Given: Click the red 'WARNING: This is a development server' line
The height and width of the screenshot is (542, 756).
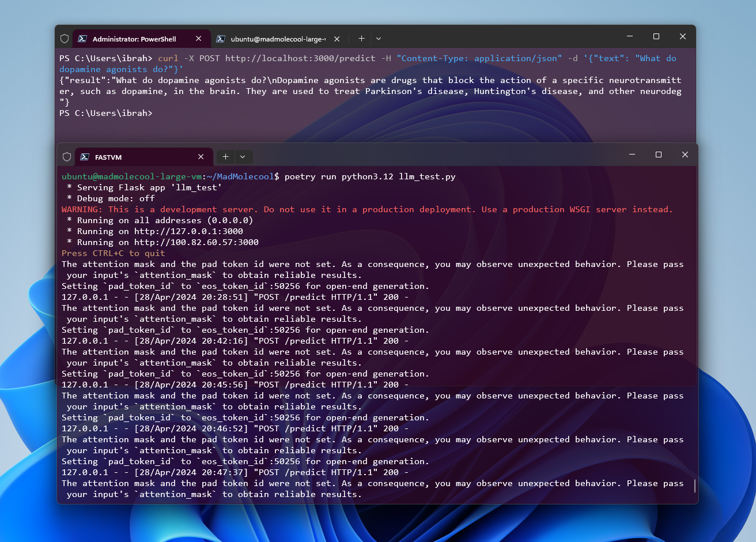Looking at the screenshot, I should click(x=367, y=209).
